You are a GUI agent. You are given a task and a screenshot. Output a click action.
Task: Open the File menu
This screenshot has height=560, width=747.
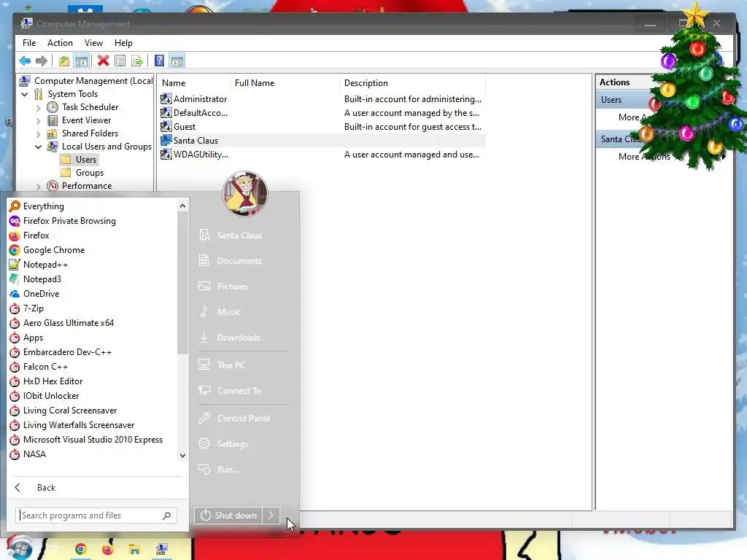coord(29,43)
